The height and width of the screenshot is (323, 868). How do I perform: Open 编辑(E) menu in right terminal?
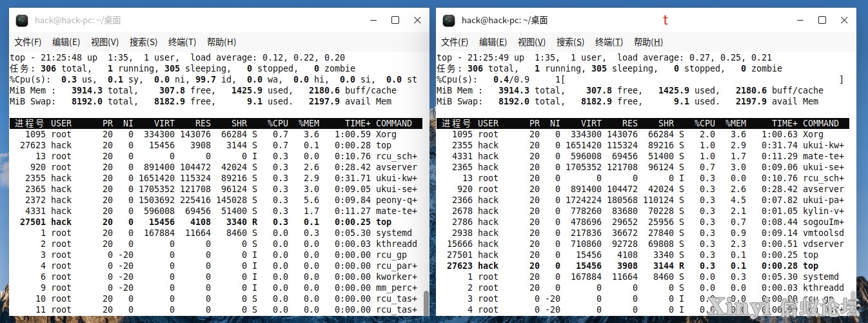tap(493, 42)
